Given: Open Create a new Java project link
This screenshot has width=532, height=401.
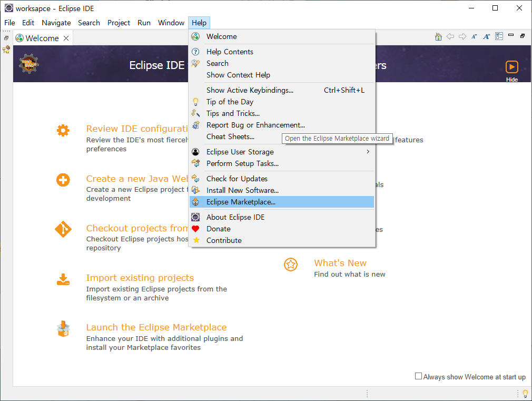Looking at the screenshot, I should tap(137, 179).
